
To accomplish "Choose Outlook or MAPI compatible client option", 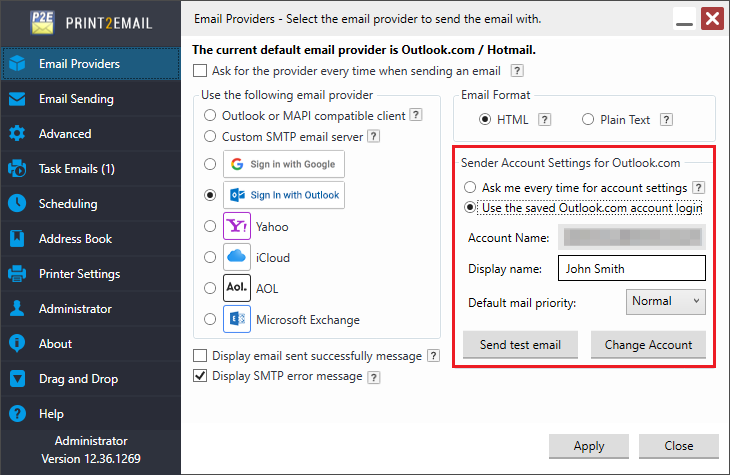I will pyautogui.click(x=210, y=115).
